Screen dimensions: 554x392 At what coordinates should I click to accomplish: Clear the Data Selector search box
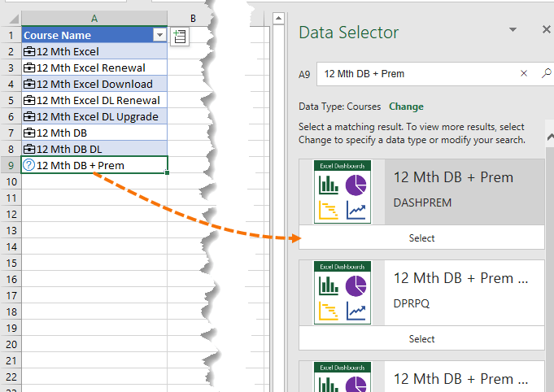tap(524, 73)
